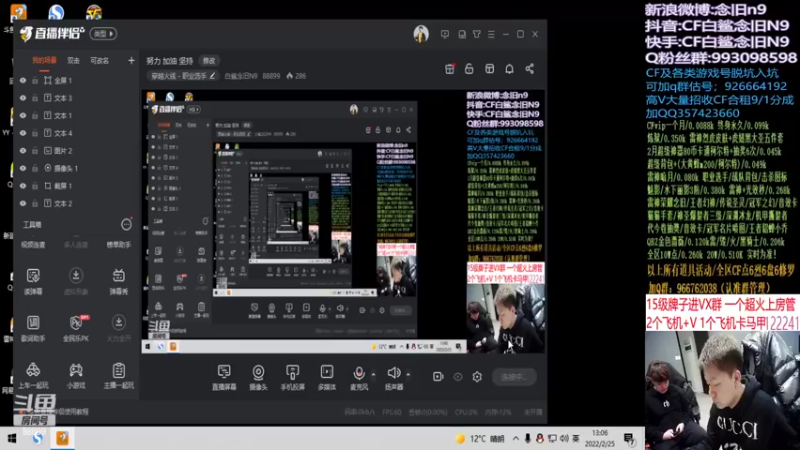This screenshot has height=450, width=800.
Task: Open the 类型 dropdown next to the logo
Action: click(x=103, y=34)
